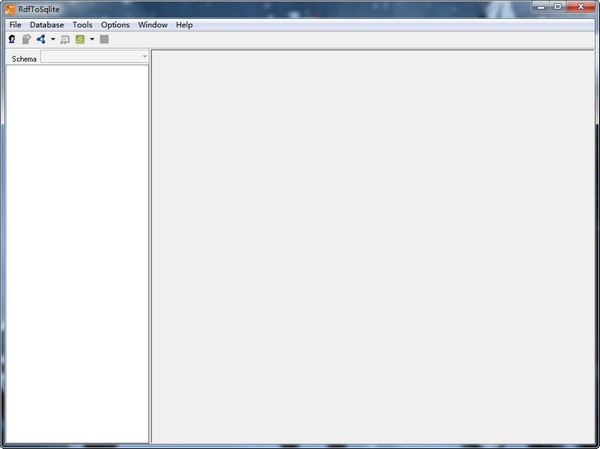The image size is (600, 449).
Task: Close the RdfToSqlite window
Action: tap(580, 7)
